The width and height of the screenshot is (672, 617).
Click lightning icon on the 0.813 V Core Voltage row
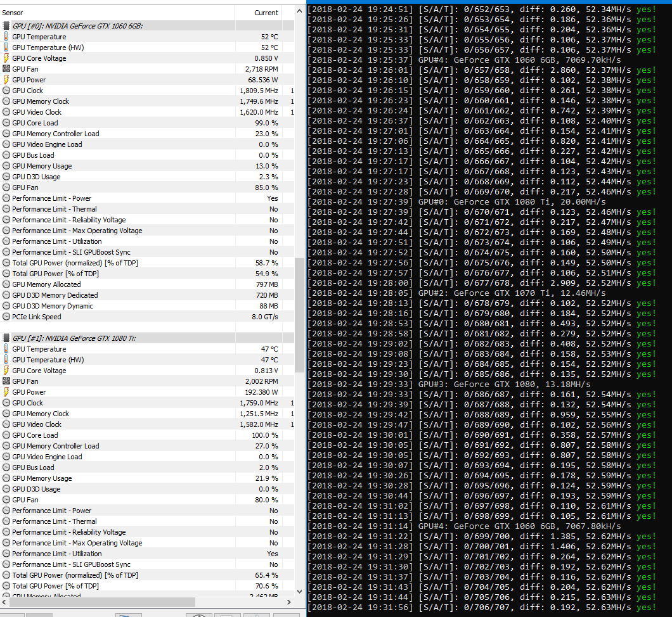pyautogui.click(x=6, y=371)
